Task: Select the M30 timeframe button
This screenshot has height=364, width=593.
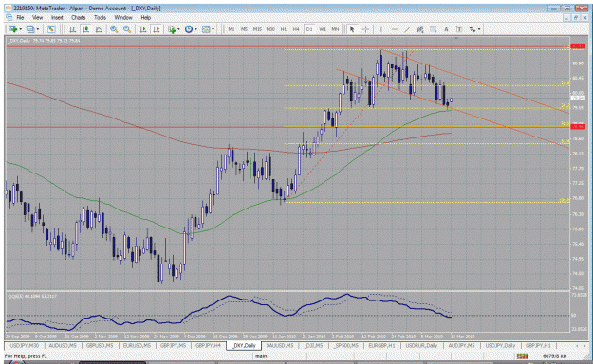Action: [x=270, y=29]
